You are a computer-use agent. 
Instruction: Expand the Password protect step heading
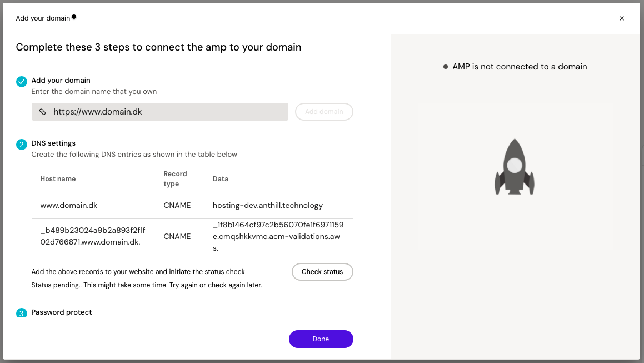62,312
